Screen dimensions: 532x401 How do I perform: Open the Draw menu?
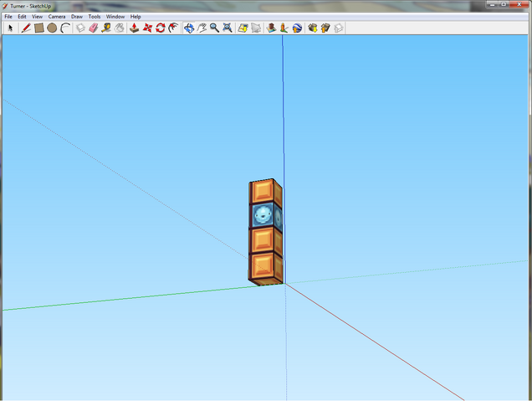click(x=77, y=16)
